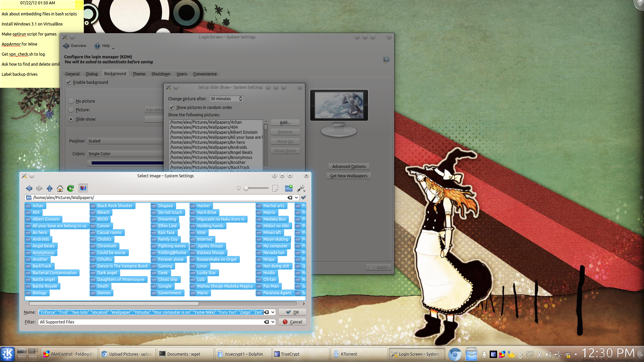644x362 pixels.
Task: Expand the Name field dropdown
Action: coord(273,312)
